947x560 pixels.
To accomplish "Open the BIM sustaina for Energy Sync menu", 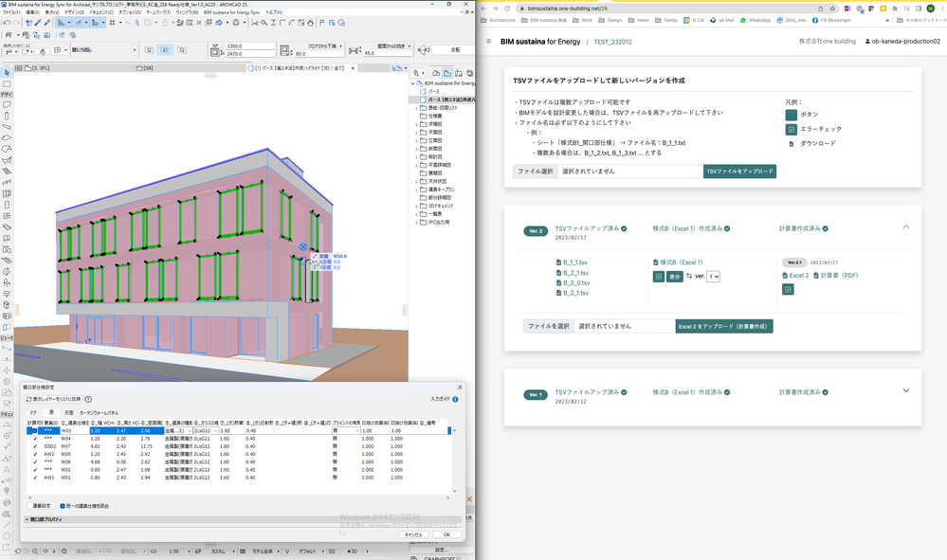I will click(232, 12).
